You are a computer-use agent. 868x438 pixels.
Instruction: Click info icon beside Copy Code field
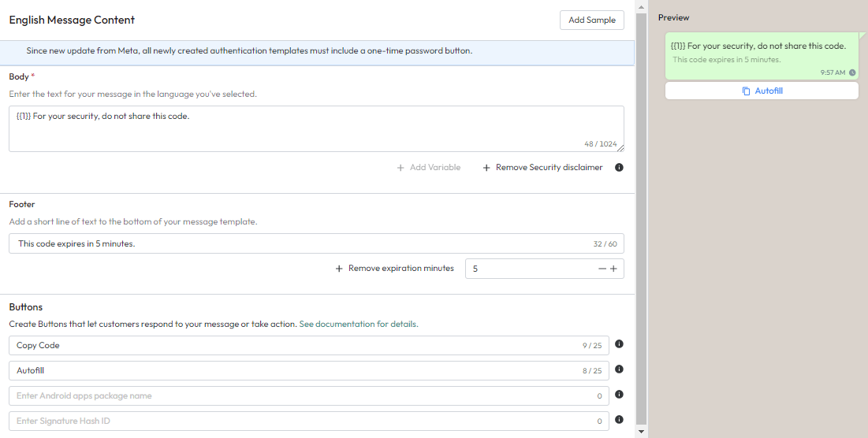pos(619,344)
